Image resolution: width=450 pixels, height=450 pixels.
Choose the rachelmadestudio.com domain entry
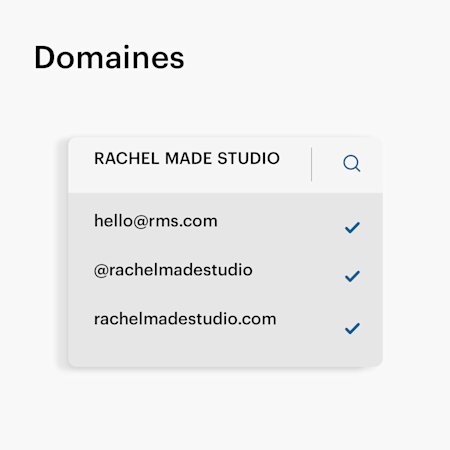(225, 319)
